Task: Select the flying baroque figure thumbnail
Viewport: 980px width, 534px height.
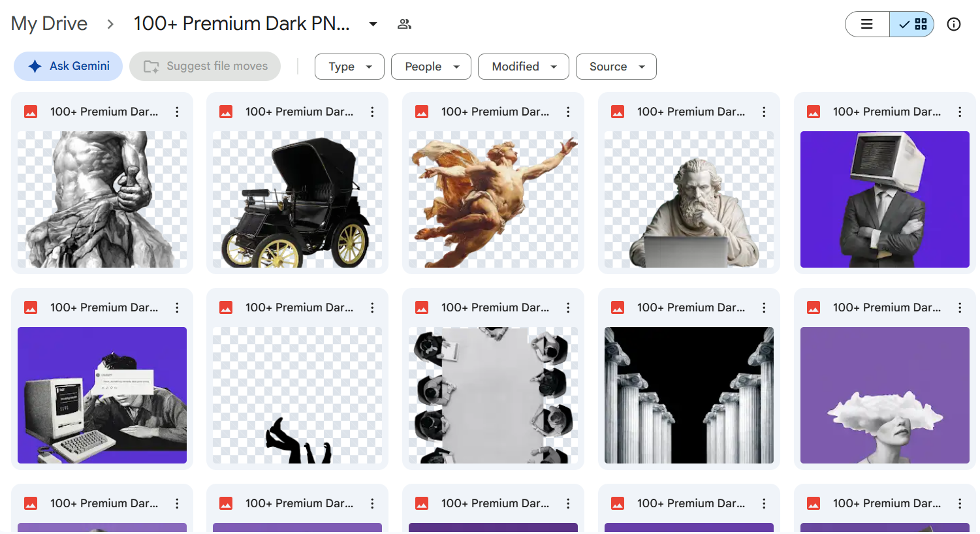Action: (493, 199)
